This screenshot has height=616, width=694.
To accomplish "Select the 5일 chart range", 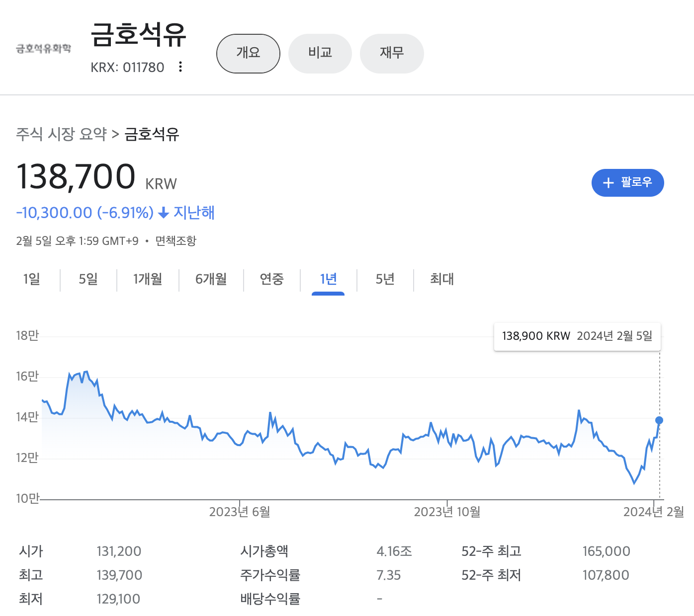I will (x=88, y=279).
